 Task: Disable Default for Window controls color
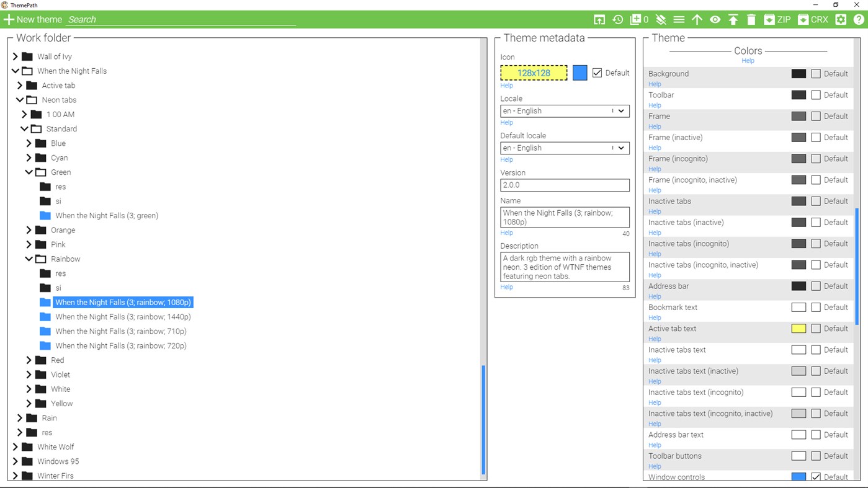click(x=816, y=476)
